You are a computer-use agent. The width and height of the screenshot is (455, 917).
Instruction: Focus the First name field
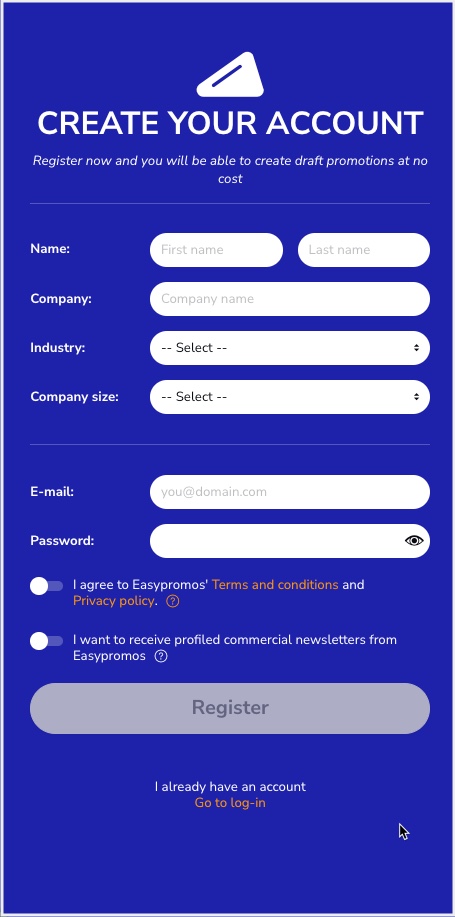pos(216,250)
